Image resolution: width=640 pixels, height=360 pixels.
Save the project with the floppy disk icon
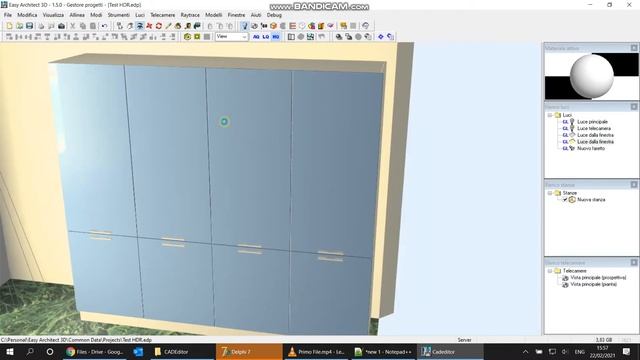coord(29,26)
